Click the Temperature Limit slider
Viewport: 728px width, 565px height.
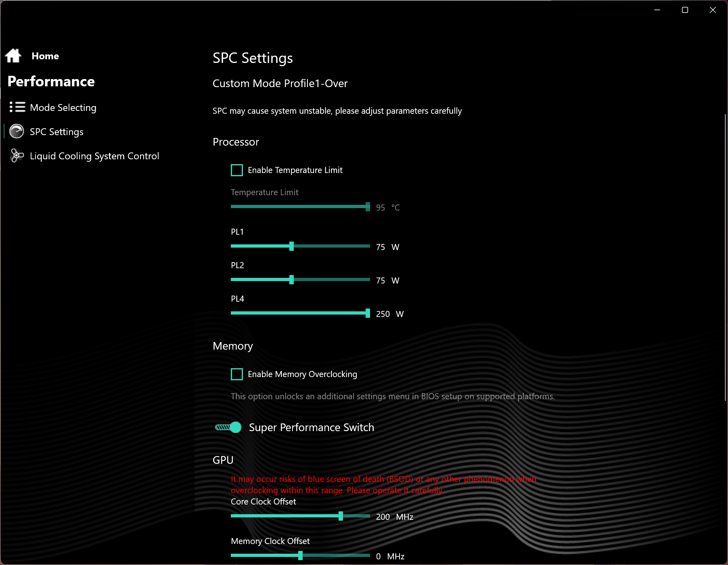(300, 206)
